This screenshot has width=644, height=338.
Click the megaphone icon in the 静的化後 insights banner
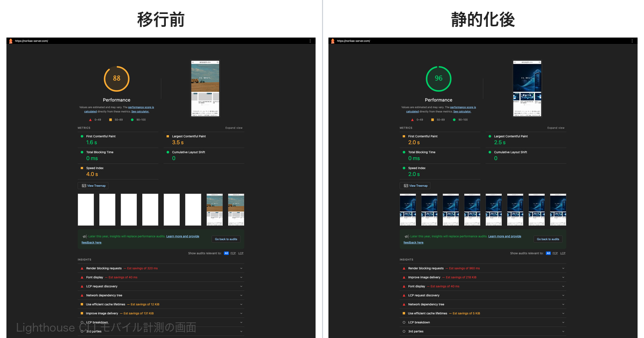pyautogui.click(x=407, y=237)
